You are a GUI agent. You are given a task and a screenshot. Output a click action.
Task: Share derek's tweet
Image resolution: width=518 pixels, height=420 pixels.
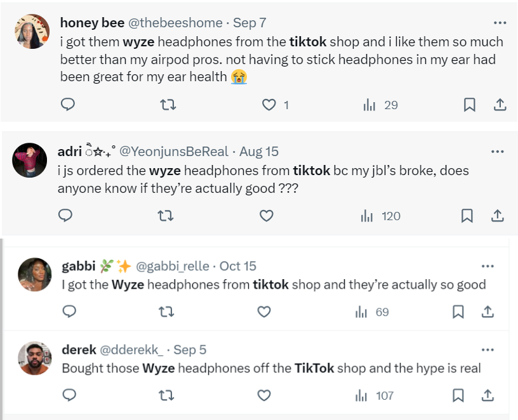pyautogui.click(x=488, y=395)
